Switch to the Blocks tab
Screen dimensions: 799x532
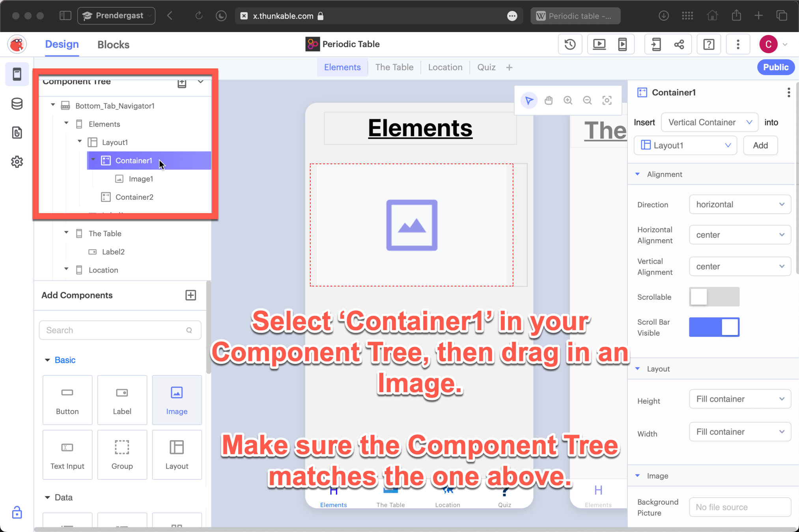pos(113,45)
